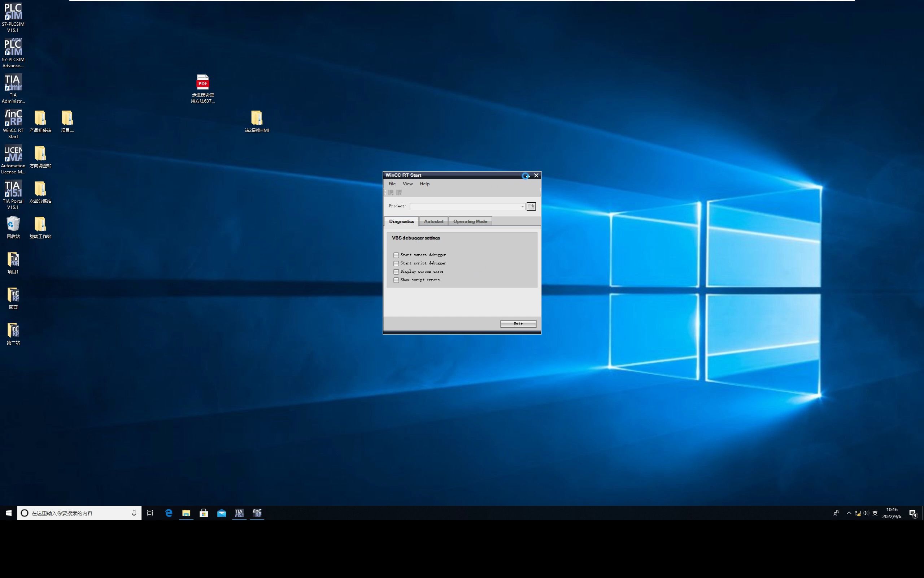Viewport: 924px width, 578px height.
Task: Select the 站2最终HMI folder
Action: (257, 122)
